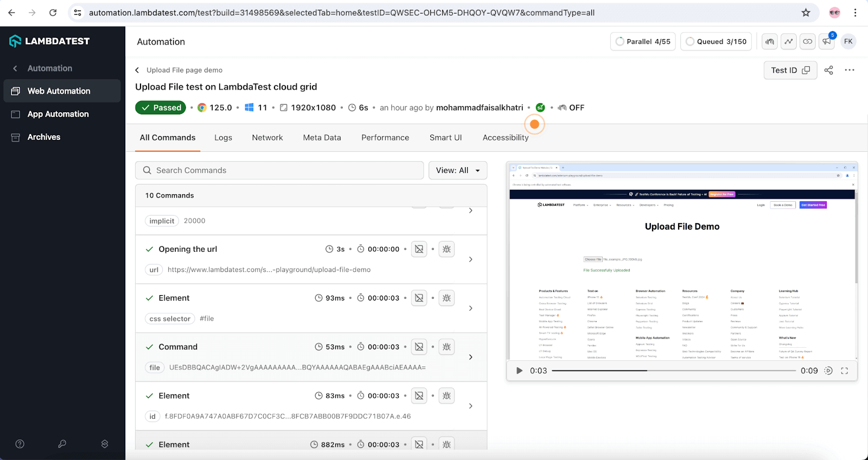Screen dimensions: 868x460
Task: Change video playback speed
Action: tap(828, 370)
